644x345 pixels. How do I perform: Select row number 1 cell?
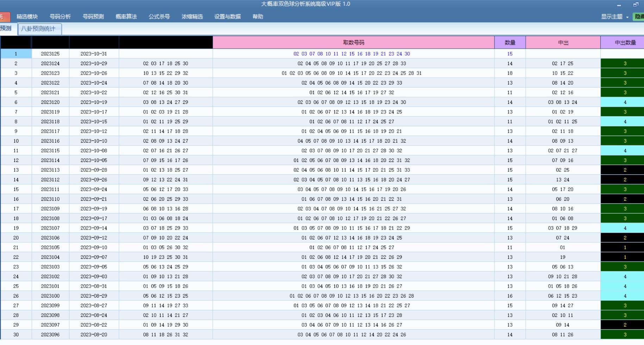[x=16, y=54]
